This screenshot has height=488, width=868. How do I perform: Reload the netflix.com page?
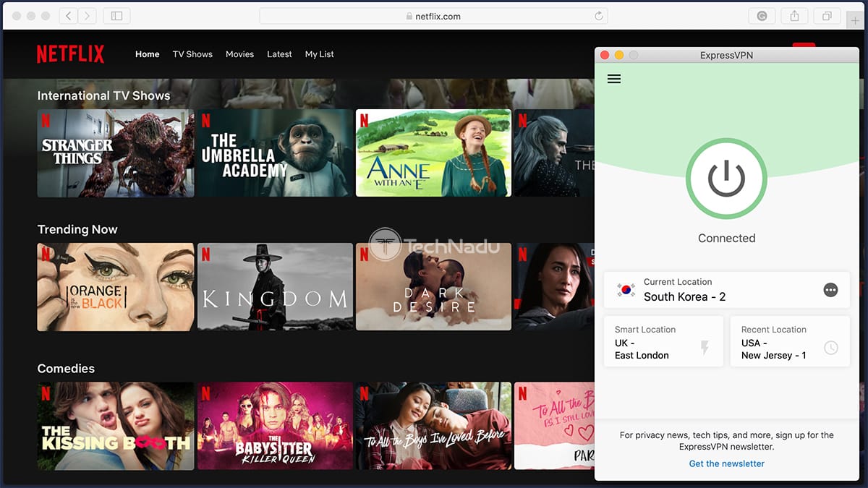(599, 16)
